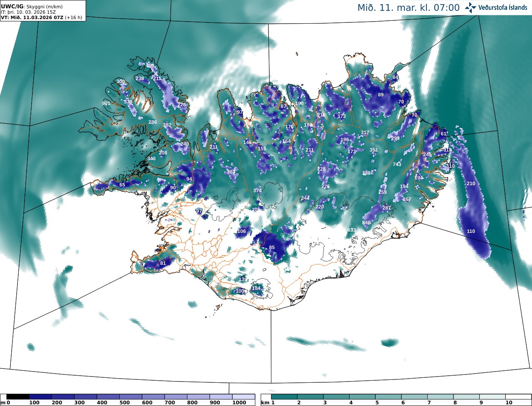Click the 94 visibility value on the map

[189, 179]
